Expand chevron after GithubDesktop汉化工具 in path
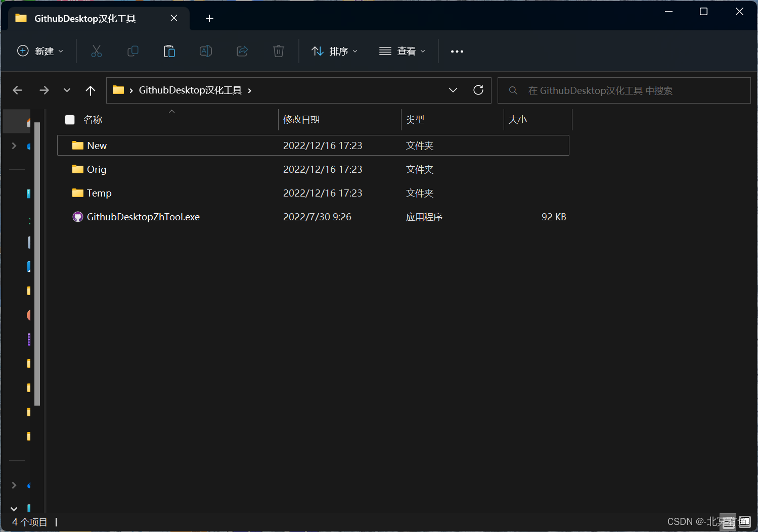 [x=250, y=90]
